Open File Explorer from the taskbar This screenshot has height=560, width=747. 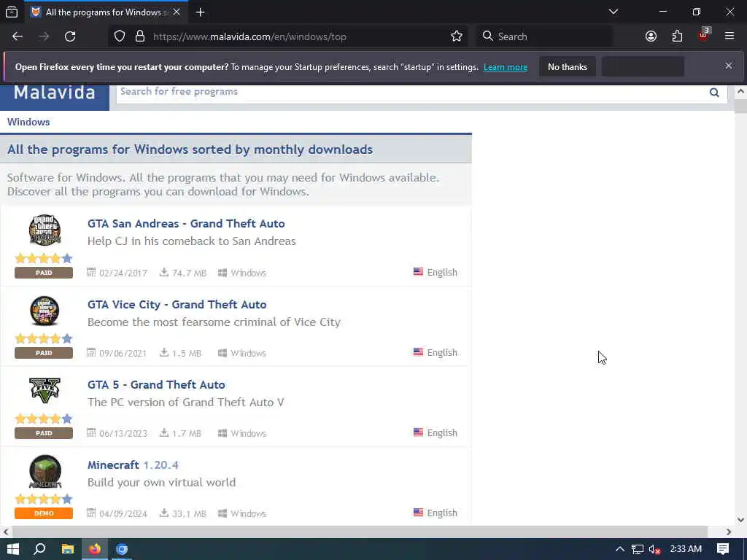pos(68,549)
